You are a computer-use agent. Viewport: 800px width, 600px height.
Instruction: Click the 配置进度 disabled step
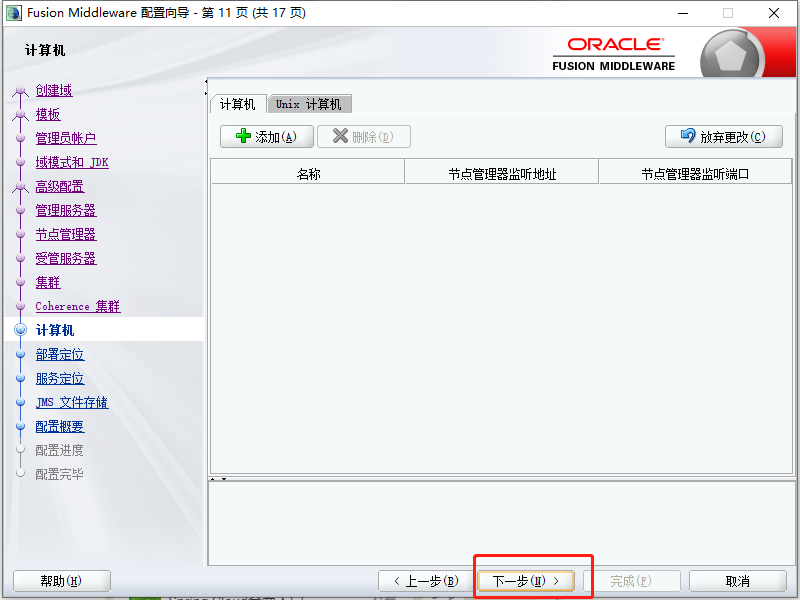59,451
